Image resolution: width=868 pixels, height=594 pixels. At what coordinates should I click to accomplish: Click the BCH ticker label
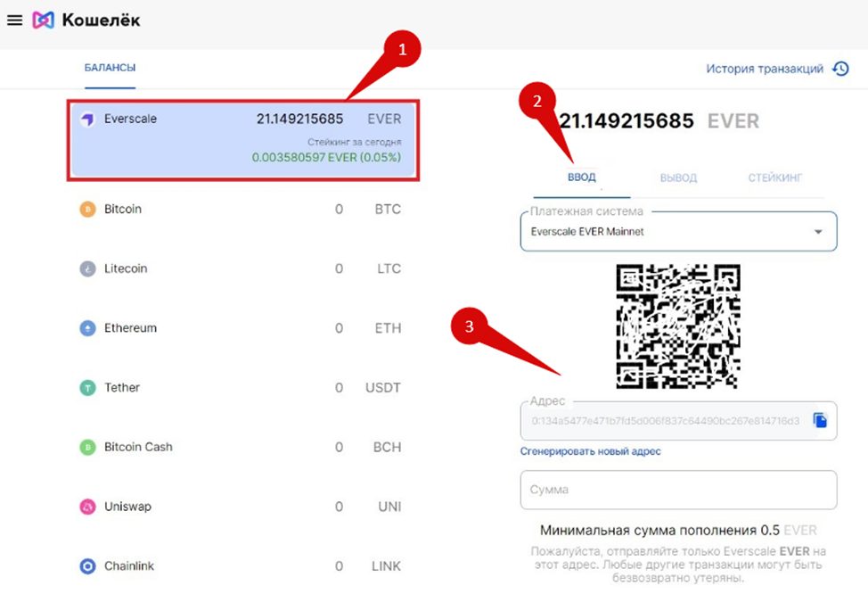click(x=387, y=447)
